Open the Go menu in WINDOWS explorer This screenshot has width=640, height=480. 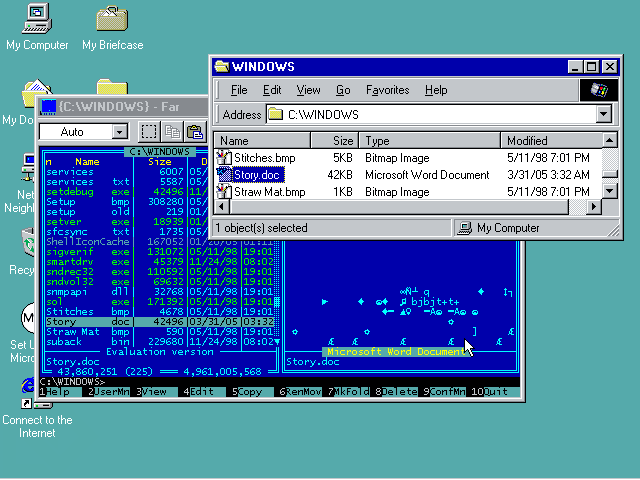tap(343, 90)
